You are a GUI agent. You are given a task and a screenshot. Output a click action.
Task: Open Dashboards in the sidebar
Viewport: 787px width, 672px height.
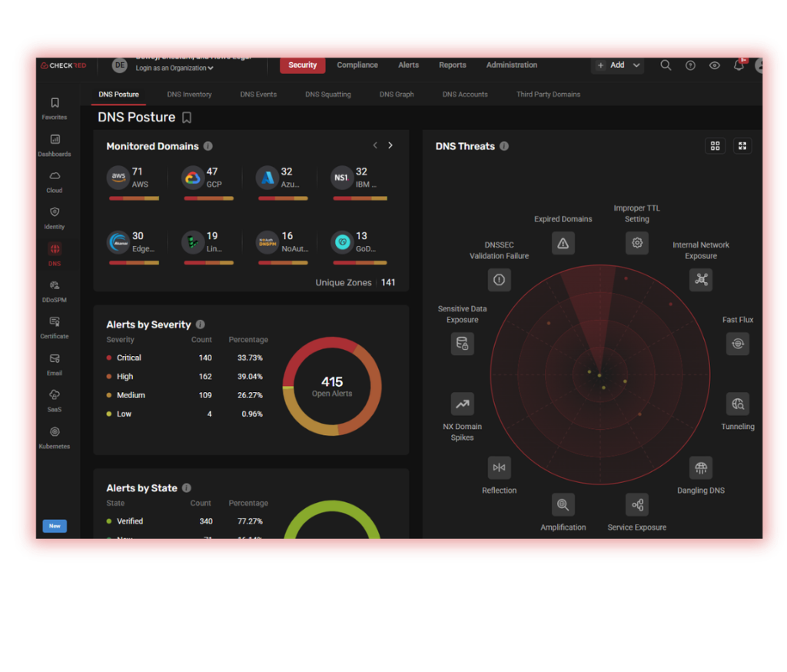(55, 145)
